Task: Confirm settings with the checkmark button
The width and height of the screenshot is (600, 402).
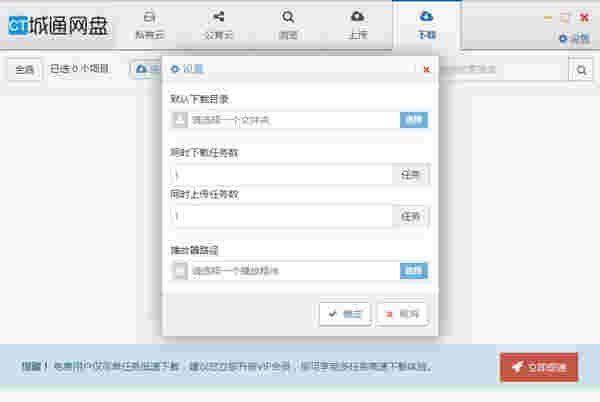Action: point(345,314)
